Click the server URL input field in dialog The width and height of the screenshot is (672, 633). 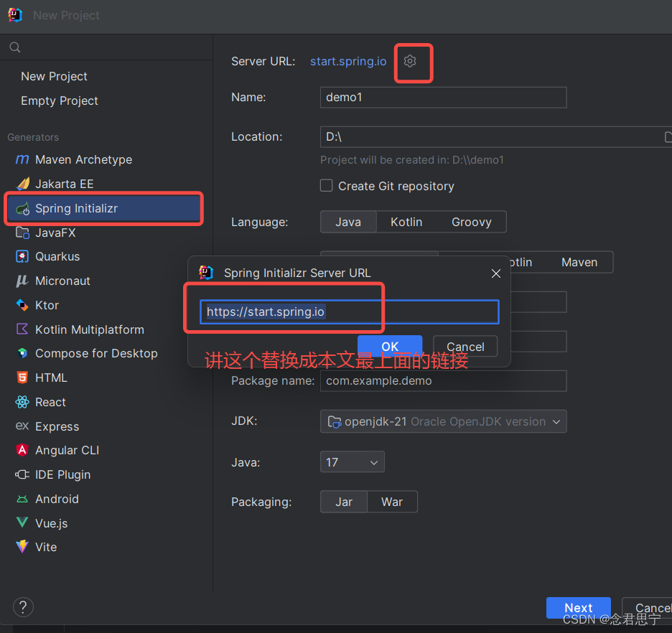click(x=350, y=311)
